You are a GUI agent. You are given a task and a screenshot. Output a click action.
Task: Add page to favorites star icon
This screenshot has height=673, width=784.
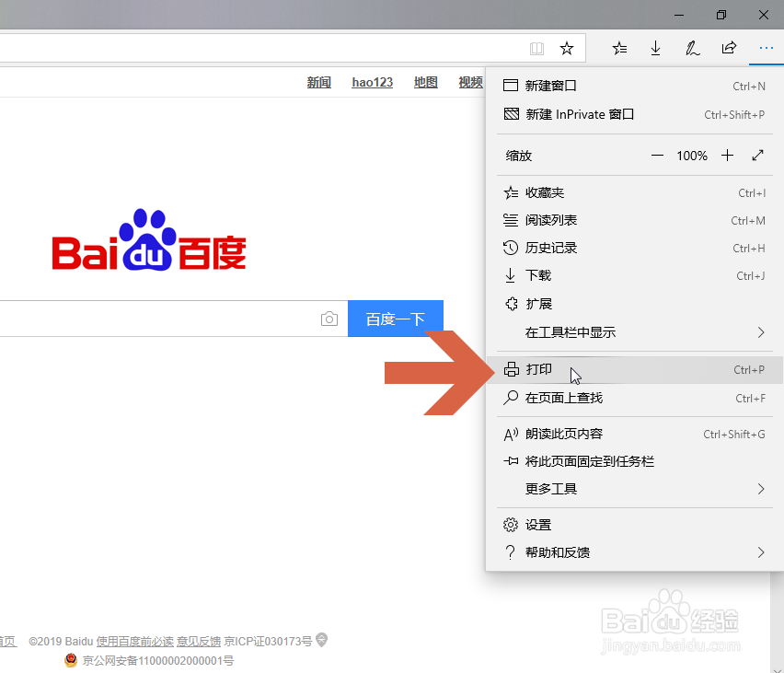567,49
